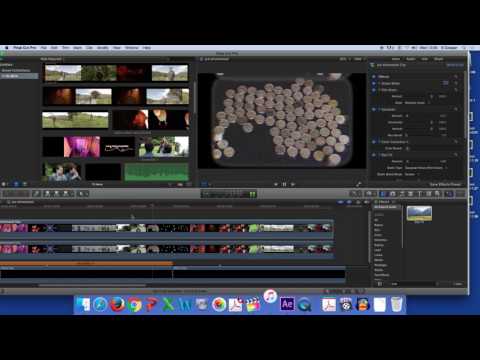Select the green audio waveform clip in browser
The width and height of the screenshot is (480, 360).
pos(156,172)
